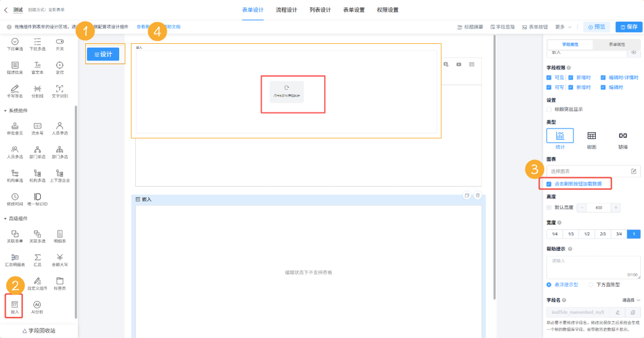
Task: Select the 嵌入 embed component
Action: pyautogui.click(x=15, y=306)
